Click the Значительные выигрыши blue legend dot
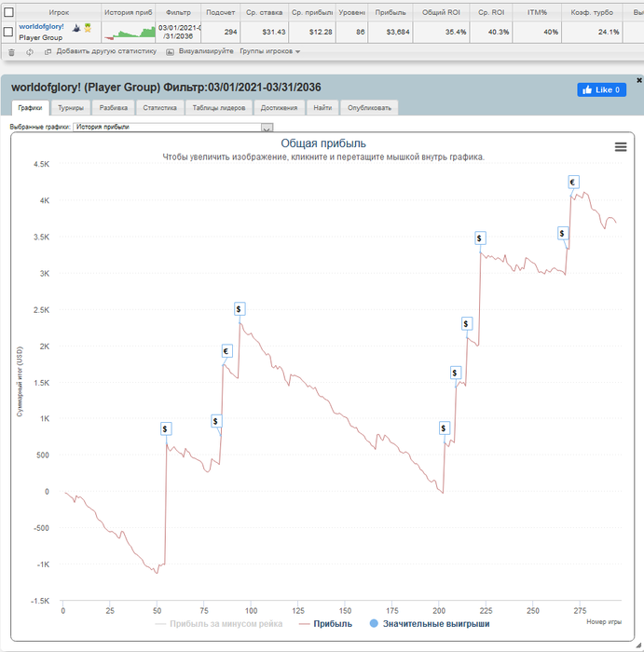Viewport: 644px width, 652px height. tap(374, 623)
